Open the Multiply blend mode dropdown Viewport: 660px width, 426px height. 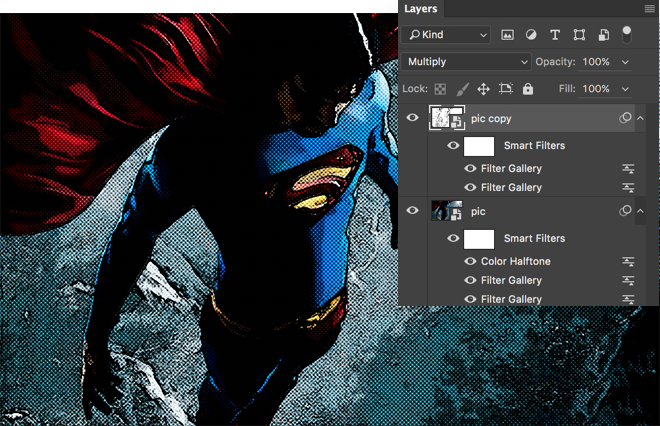coord(467,62)
